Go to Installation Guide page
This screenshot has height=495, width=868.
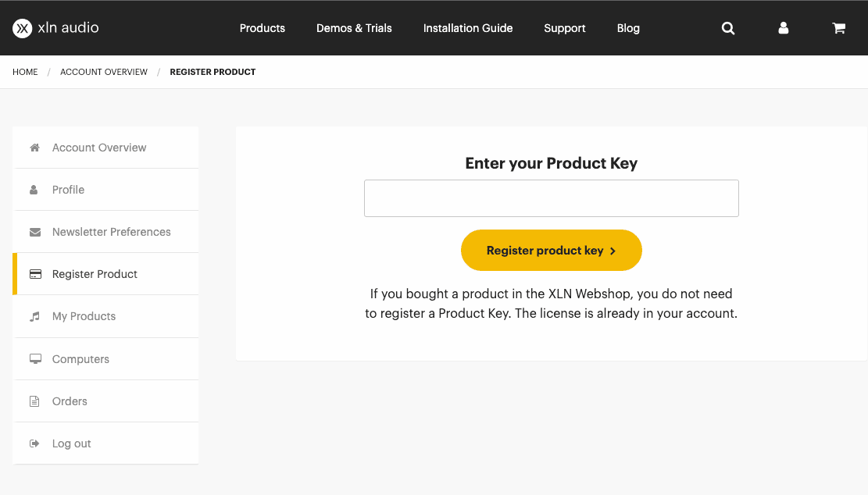click(468, 28)
